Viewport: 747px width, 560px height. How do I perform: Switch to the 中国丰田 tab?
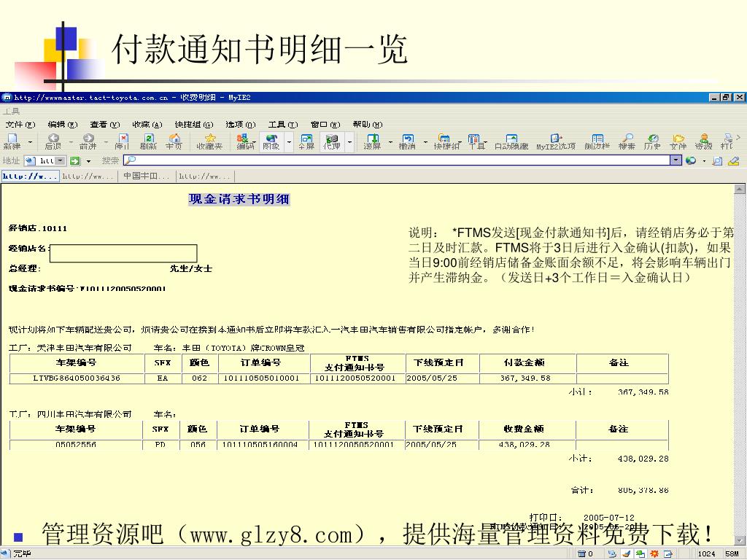[x=146, y=176]
